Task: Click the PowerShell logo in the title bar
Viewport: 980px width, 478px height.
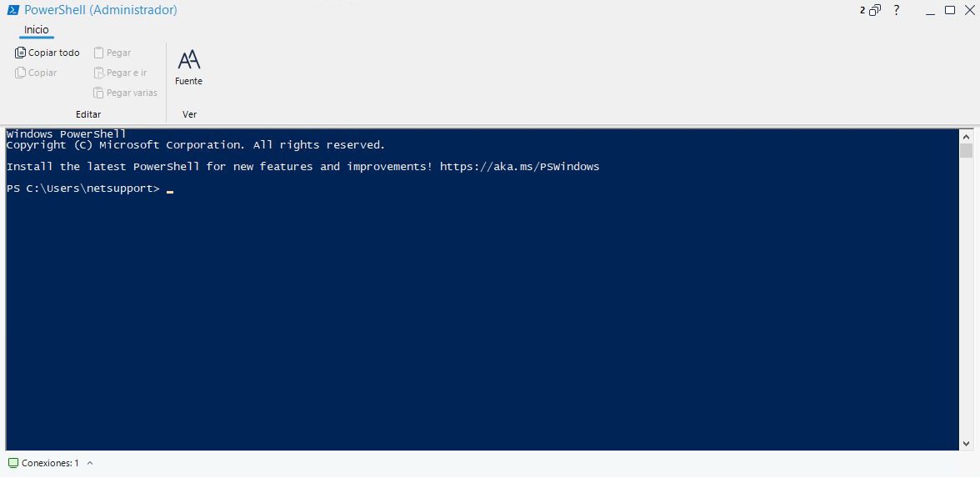Action: pos(12,10)
